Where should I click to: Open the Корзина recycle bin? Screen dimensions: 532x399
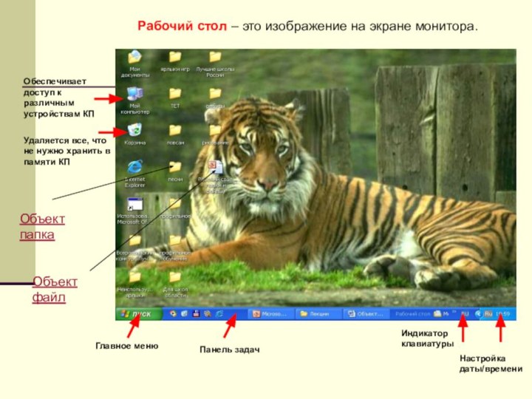134,131
